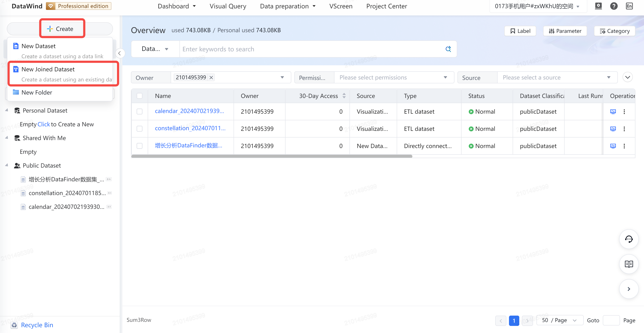The width and height of the screenshot is (644, 333).
Task: Open constellation_202407011... dataset link
Action: (190, 128)
